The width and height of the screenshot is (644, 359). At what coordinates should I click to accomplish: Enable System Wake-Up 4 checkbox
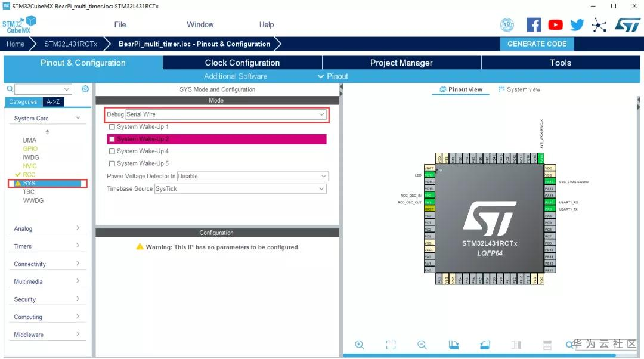(112, 151)
